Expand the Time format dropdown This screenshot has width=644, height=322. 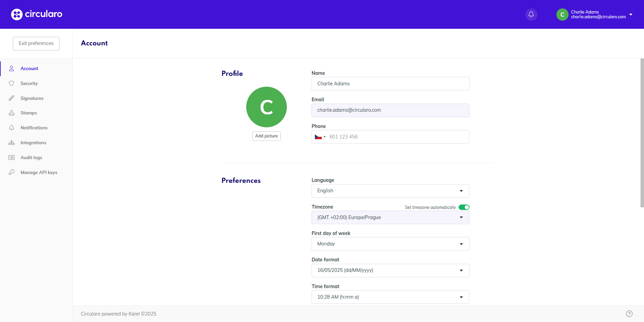click(390, 297)
